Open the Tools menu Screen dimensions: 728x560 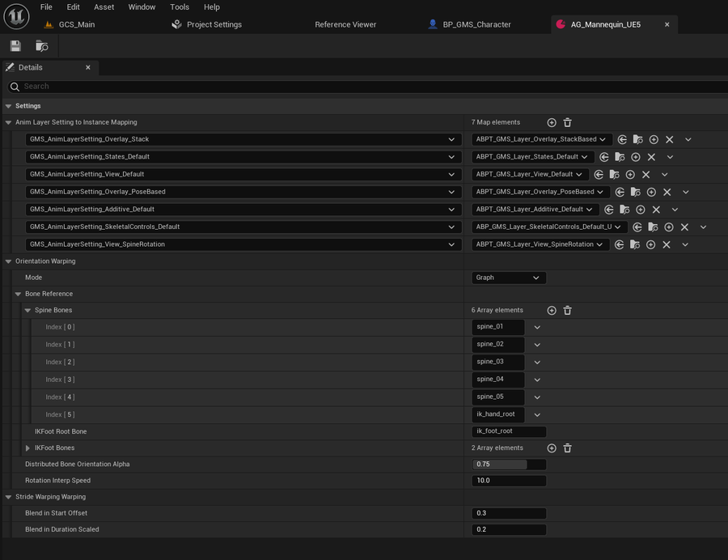point(180,7)
